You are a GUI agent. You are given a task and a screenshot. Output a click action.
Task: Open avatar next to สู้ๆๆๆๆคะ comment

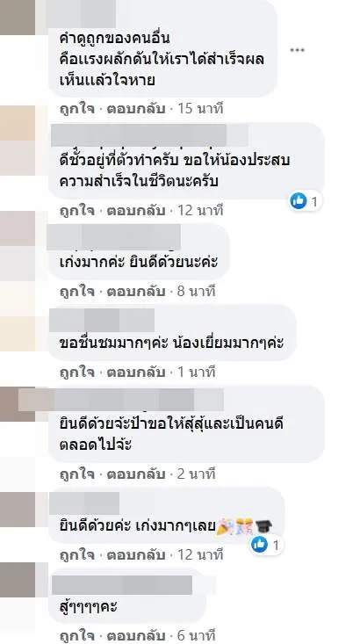(x=18, y=580)
